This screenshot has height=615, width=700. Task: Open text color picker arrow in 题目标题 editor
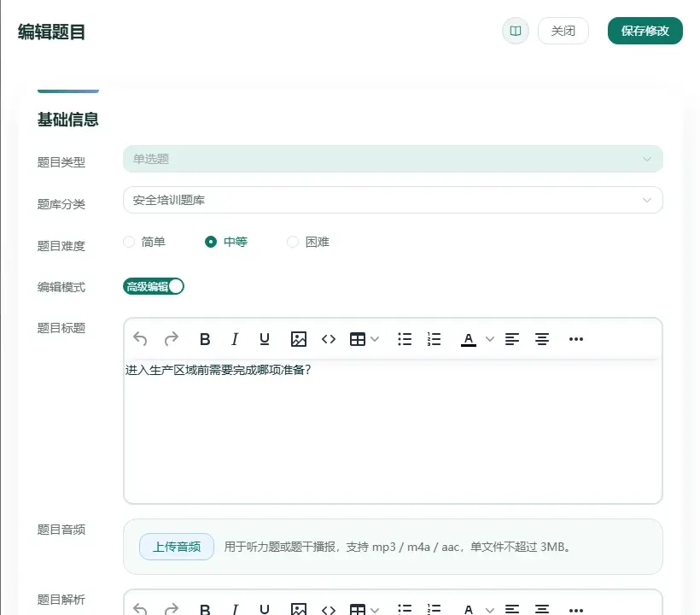[x=490, y=339]
